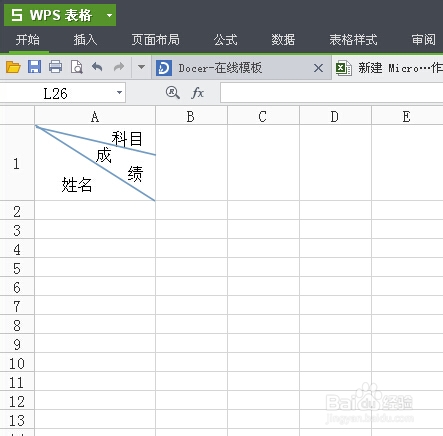Undo the last action
Viewport: 443px width, 436px height.
click(97, 67)
